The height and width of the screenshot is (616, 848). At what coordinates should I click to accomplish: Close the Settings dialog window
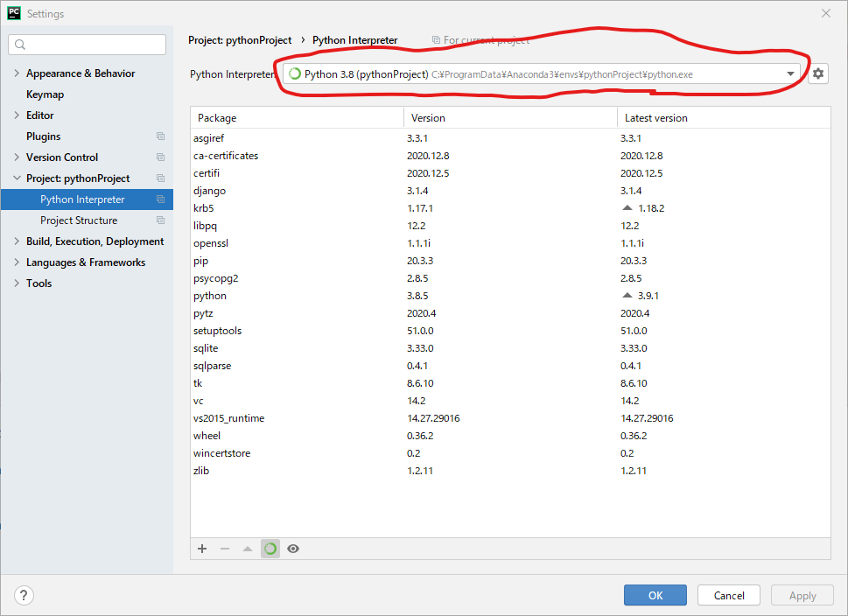point(826,13)
